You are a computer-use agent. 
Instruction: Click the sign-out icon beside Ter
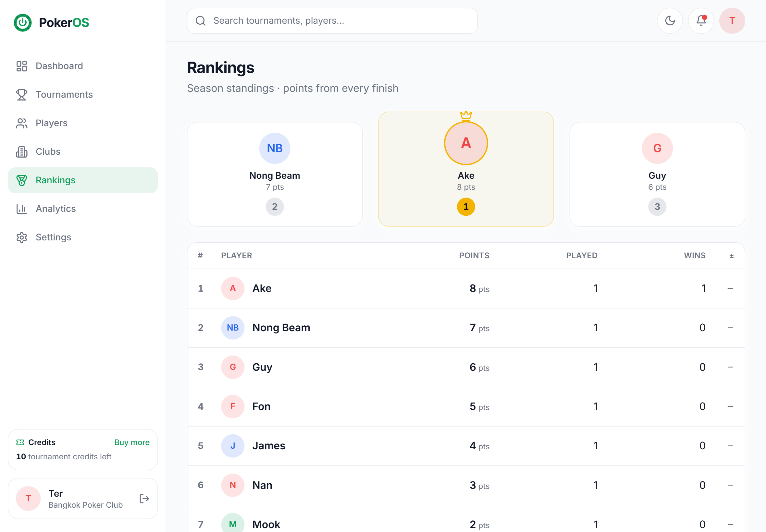tap(144, 499)
